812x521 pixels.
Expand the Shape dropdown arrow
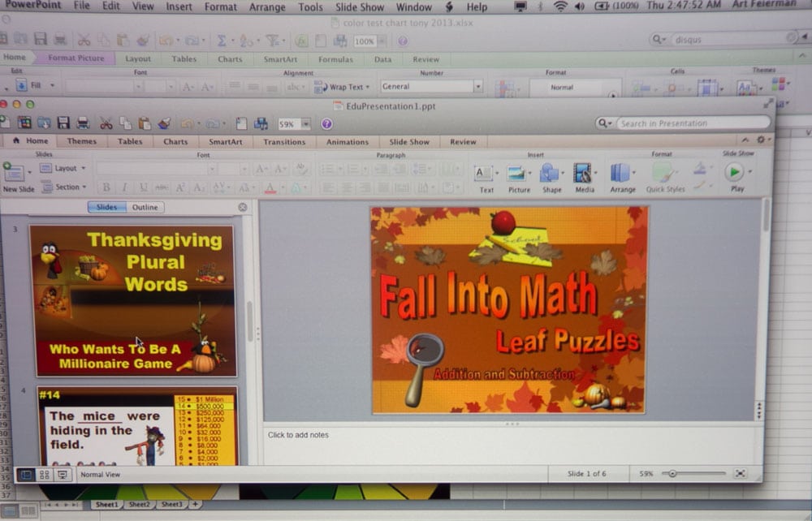pos(563,173)
